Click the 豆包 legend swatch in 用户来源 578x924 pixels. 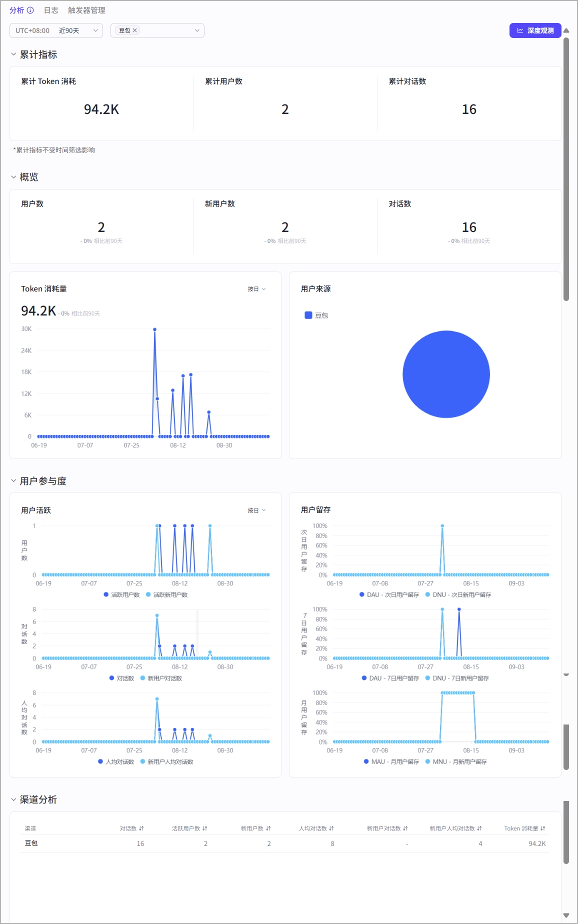tap(308, 315)
